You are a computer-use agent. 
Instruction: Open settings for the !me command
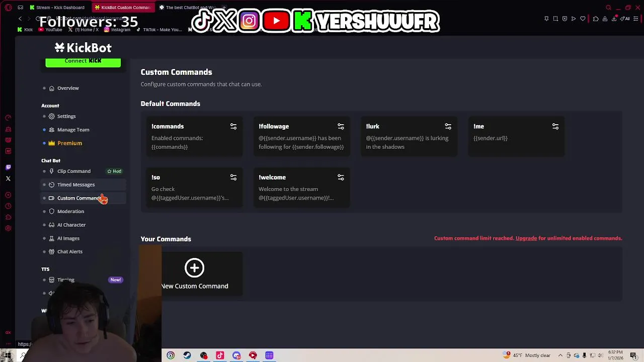(555, 127)
